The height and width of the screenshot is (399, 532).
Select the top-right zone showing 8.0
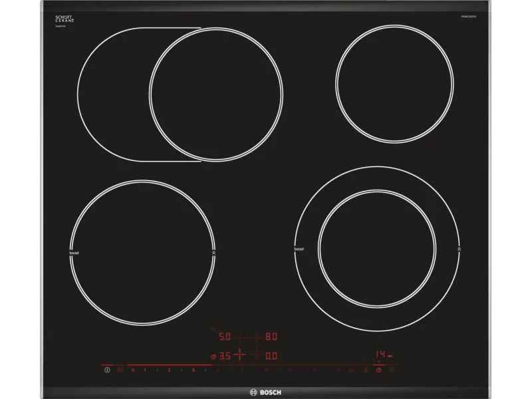(271, 337)
